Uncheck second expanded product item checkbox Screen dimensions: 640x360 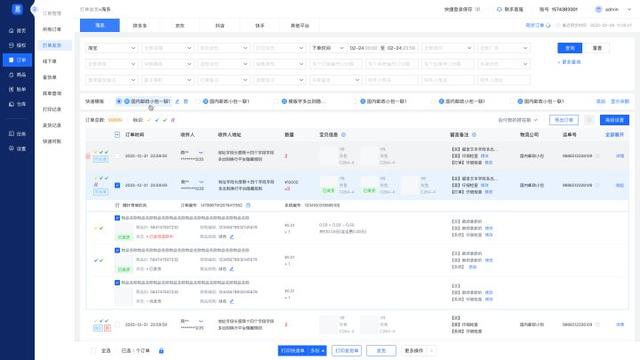[x=118, y=250]
